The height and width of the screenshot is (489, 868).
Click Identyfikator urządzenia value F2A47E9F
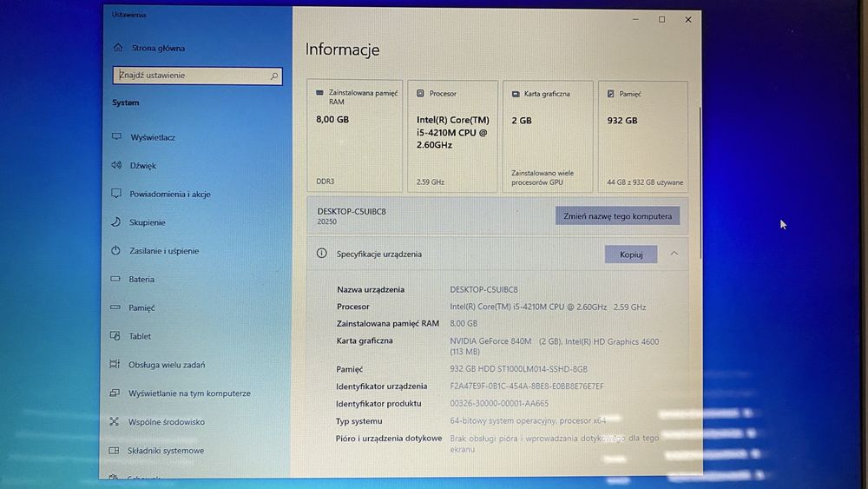click(527, 386)
